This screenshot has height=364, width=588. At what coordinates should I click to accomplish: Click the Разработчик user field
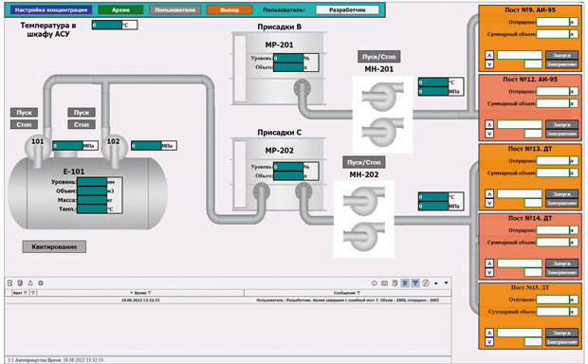coord(347,9)
